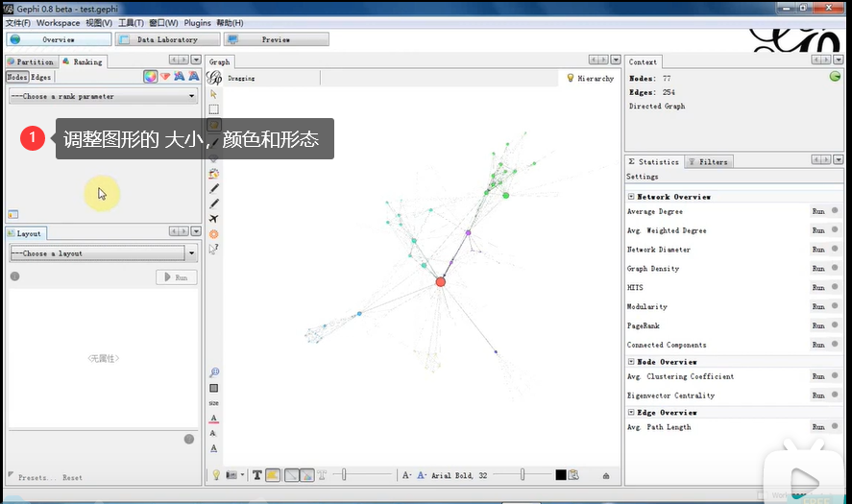This screenshot has width=852, height=504.
Task: Run the Network Diameter statistic
Action: coord(818,250)
